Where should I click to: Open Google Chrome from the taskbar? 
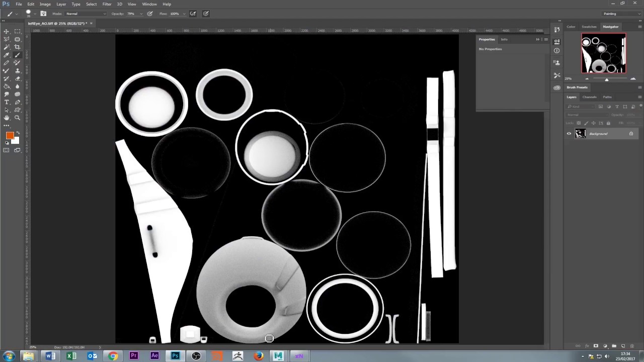click(x=113, y=356)
